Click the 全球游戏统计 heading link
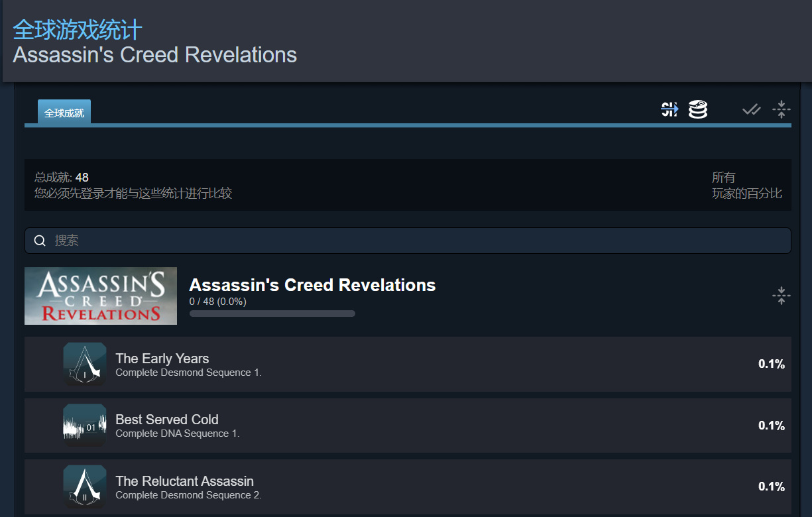The image size is (812, 517). (x=78, y=30)
